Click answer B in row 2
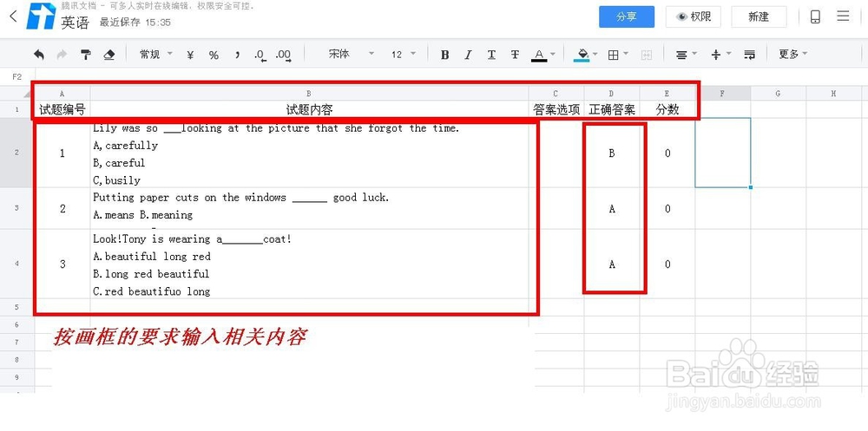Image resolution: width=868 pixels, height=431 pixels. [612, 153]
